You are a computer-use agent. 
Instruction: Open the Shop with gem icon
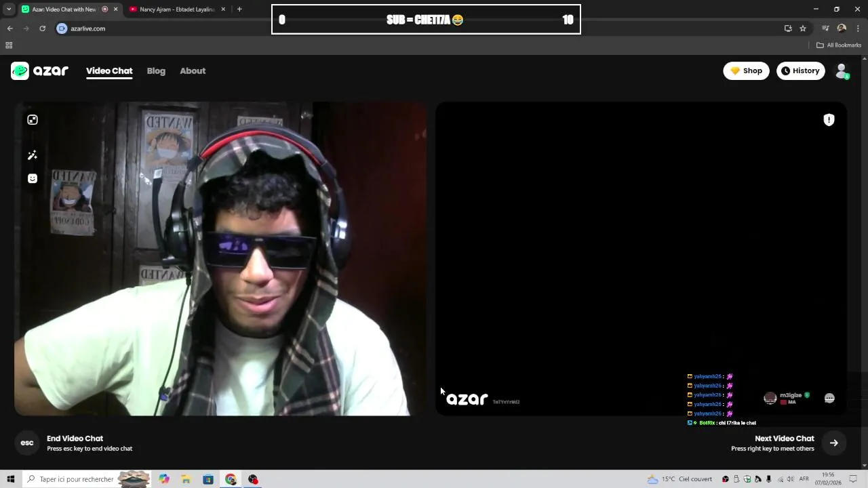(x=746, y=70)
